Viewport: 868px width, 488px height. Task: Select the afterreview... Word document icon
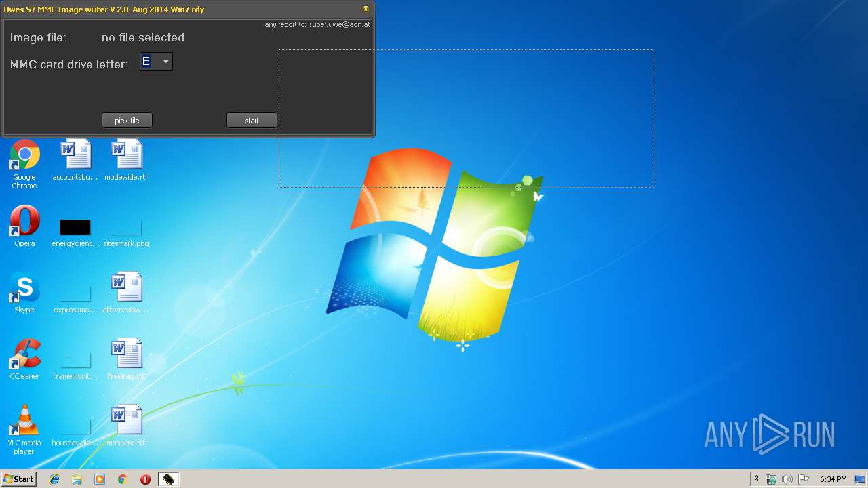coord(126,293)
